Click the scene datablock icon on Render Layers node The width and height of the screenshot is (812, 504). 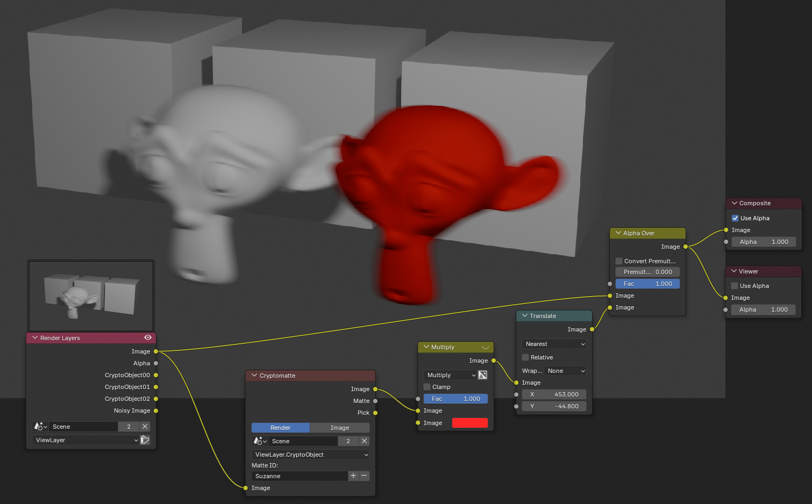[x=40, y=426]
